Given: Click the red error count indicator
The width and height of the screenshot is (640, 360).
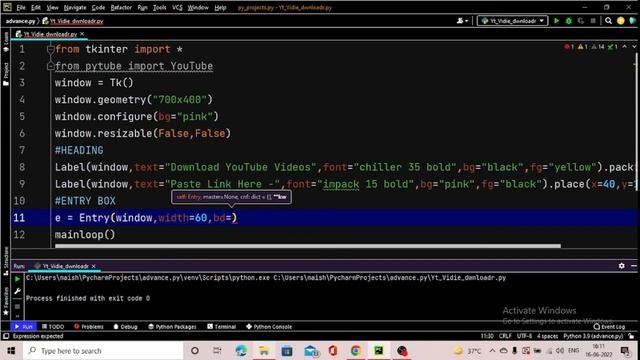Looking at the screenshot, I should (x=569, y=47).
